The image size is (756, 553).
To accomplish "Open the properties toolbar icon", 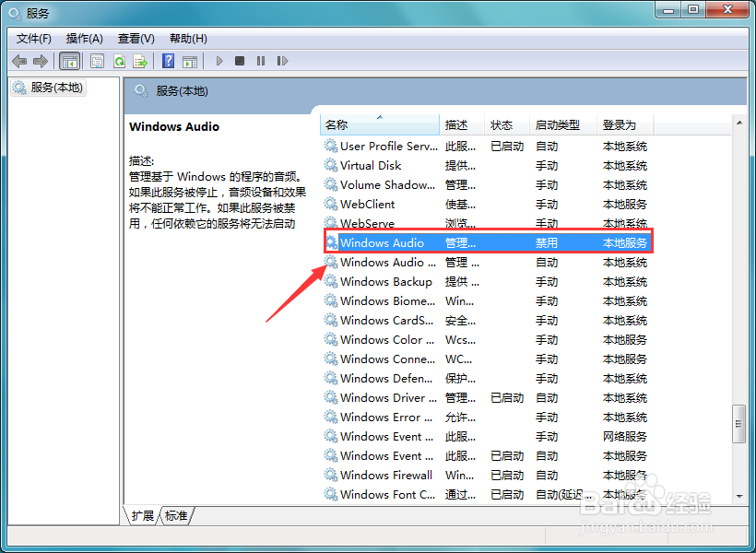I will [97, 61].
